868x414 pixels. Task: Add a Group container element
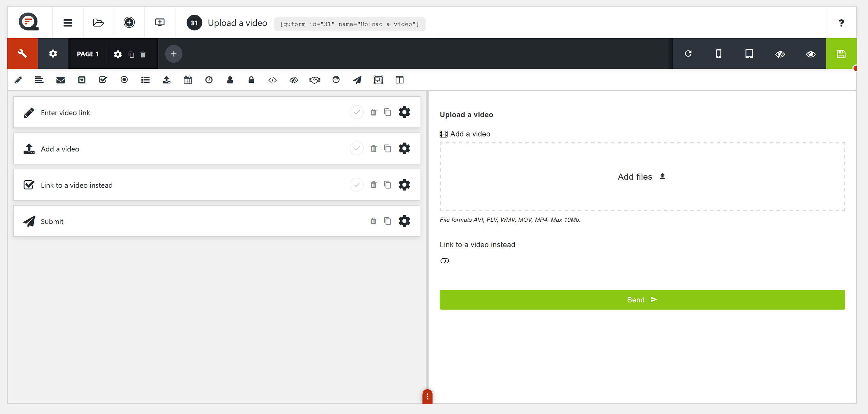pos(378,80)
